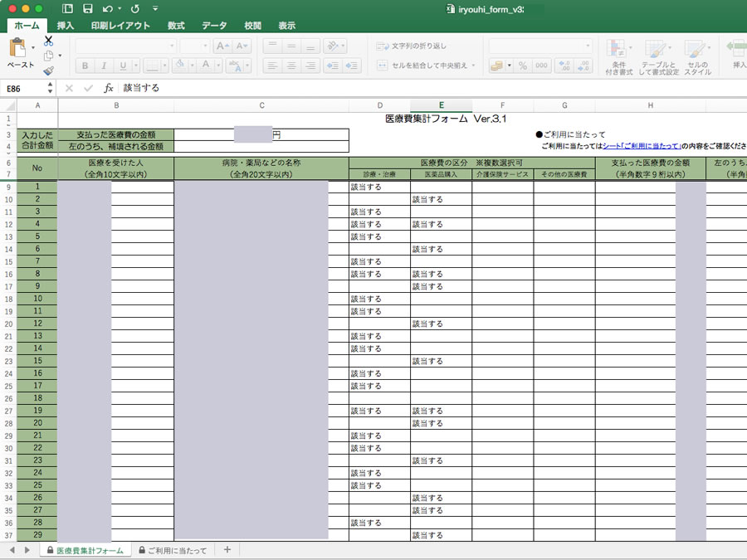
Task: Toggle 文字列の折り返し wrap text
Action: [x=411, y=46]
